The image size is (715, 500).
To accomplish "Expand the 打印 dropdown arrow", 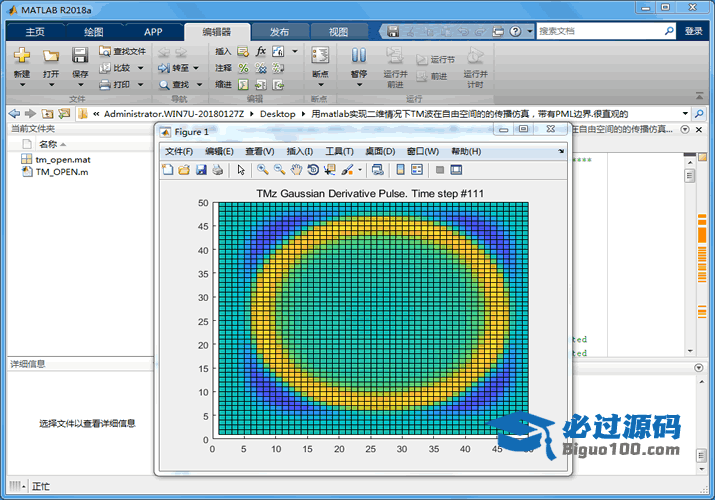I will click(140, 84).
